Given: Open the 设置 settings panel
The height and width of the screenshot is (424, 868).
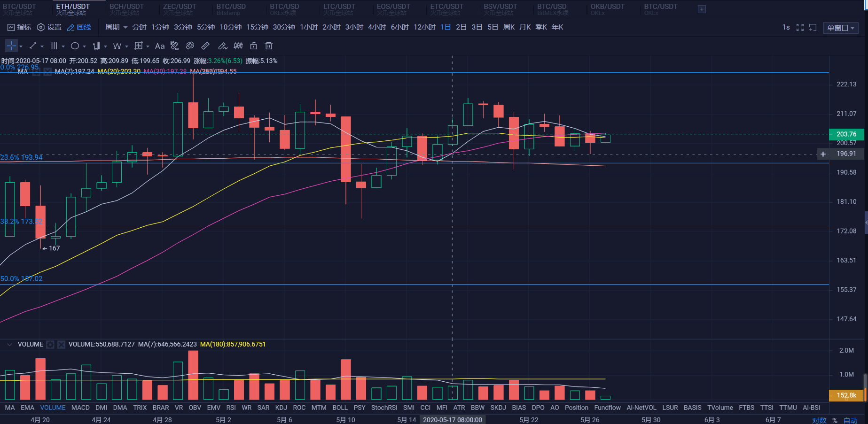Looking at the screenshot, I should tap(49, 27).
